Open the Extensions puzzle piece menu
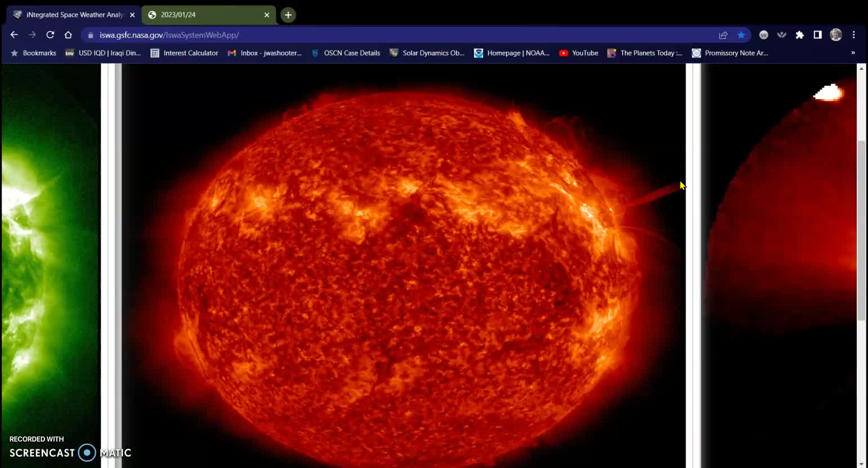Screen dimensions: 868x468 click(x=800, y=35)
